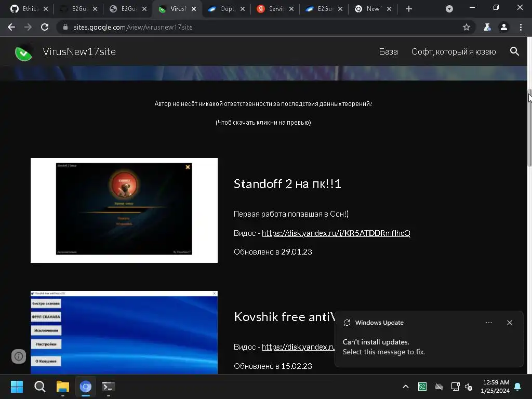Open Windows taskbar search
The height and width of the screenshot is (399, 532).
[40, 387]
